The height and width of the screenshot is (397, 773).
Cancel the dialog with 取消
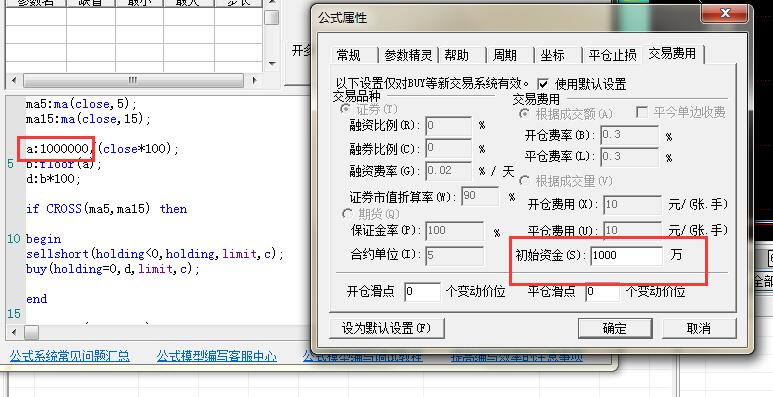tap(699, 328)
